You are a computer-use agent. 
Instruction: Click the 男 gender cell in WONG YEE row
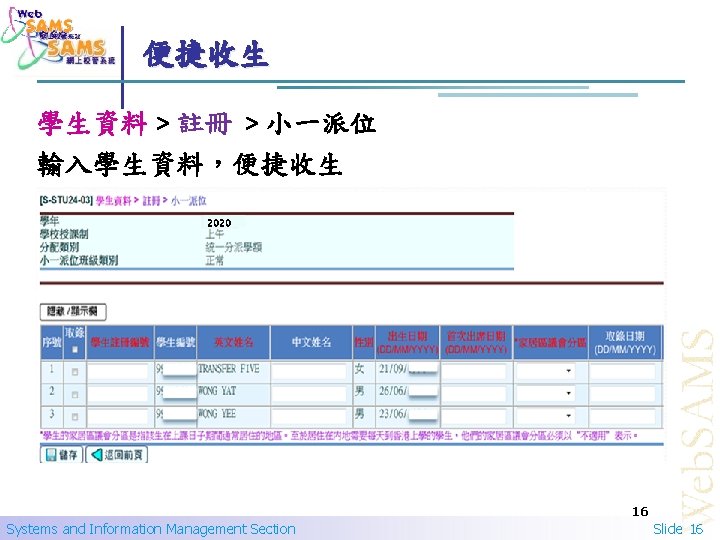point(359,414)
